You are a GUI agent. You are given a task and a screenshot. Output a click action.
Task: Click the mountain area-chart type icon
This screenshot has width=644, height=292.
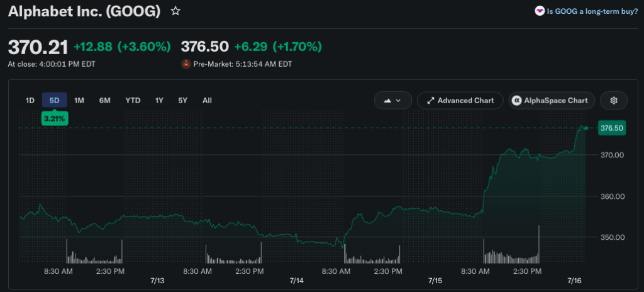(387, 100)
